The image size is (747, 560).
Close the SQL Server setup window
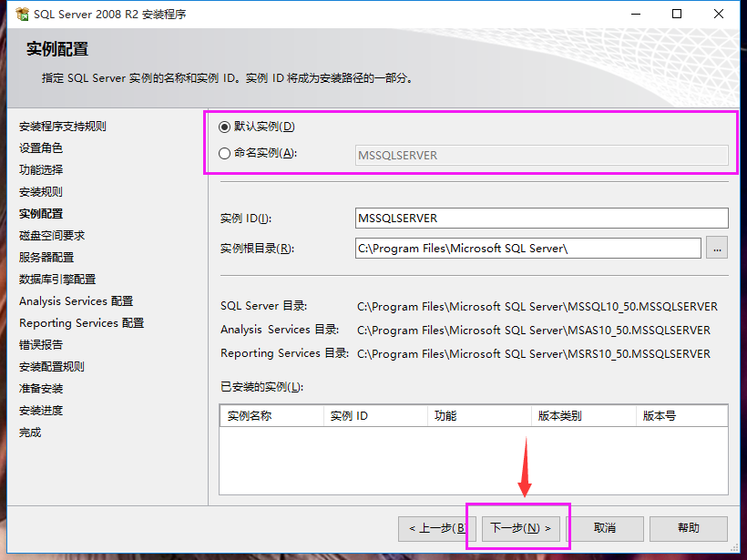click(x=719, y=14)
